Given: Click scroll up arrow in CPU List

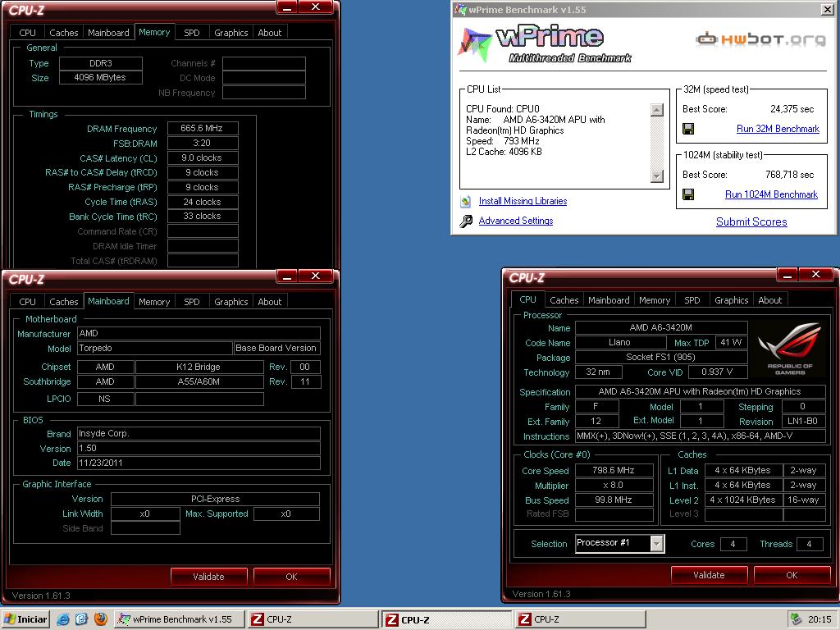Looking at the screenshot, I should point(657,110).
